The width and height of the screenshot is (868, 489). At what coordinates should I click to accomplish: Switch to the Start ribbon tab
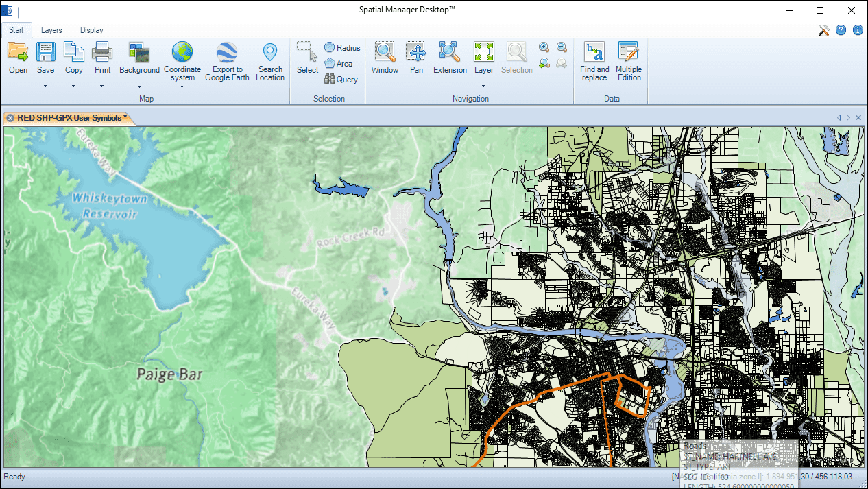(16, 30)
